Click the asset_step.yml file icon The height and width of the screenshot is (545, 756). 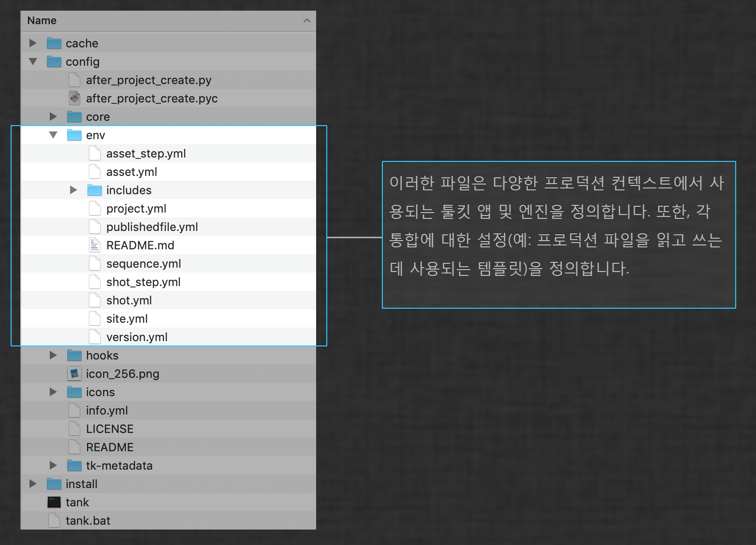[x=95, y=154]
